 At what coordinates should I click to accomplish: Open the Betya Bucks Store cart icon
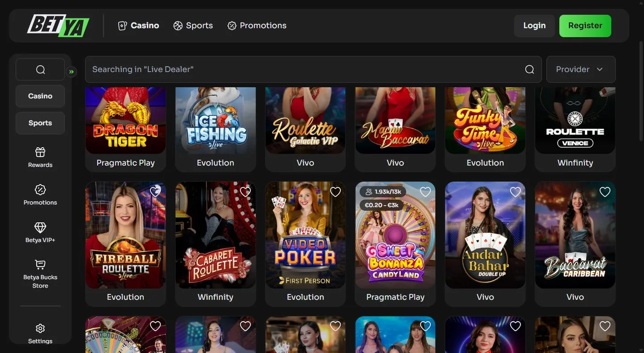pos(40,265)
